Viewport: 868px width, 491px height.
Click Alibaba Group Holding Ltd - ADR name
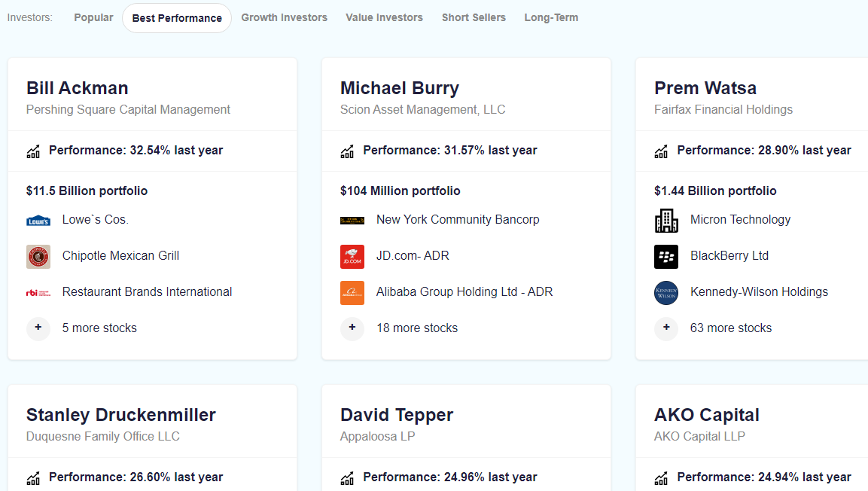[464, 291]
